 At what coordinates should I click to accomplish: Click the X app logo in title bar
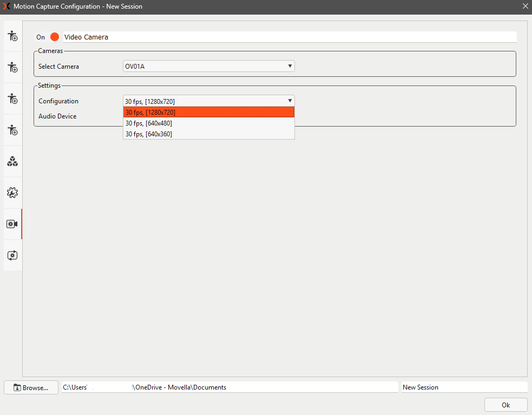click(6, 6)
